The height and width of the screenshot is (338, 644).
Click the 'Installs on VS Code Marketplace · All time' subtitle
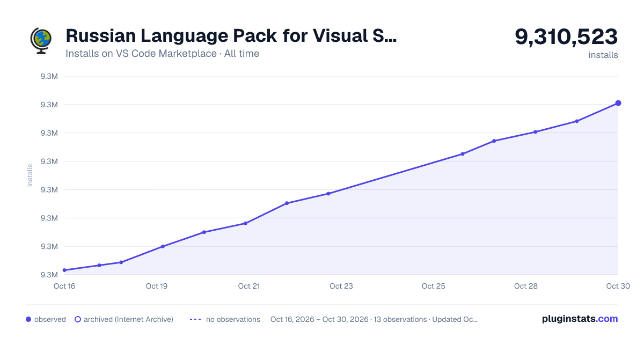point(162,54)
